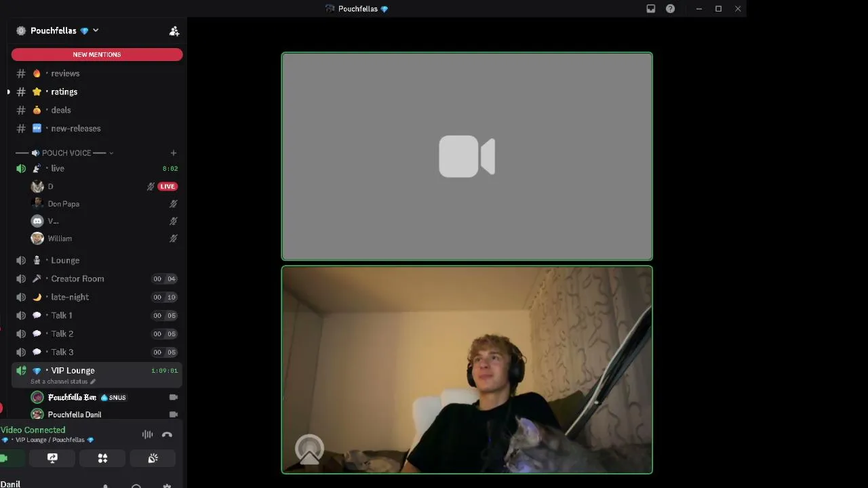This screenshot has width=868, height=488.
Task: Start an activity
Action: point(102,459)
